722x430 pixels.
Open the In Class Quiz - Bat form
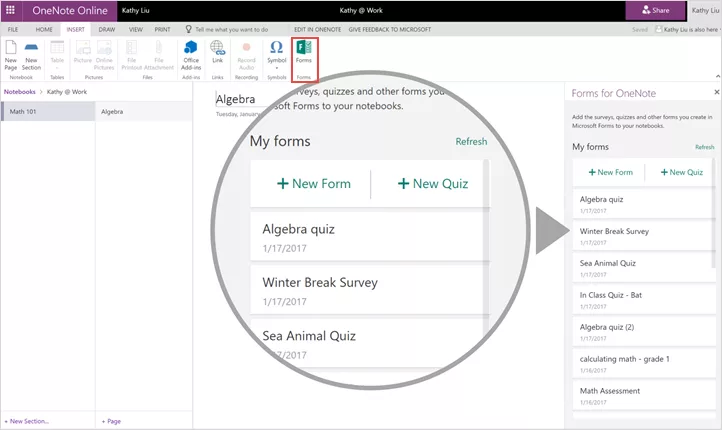644,300
